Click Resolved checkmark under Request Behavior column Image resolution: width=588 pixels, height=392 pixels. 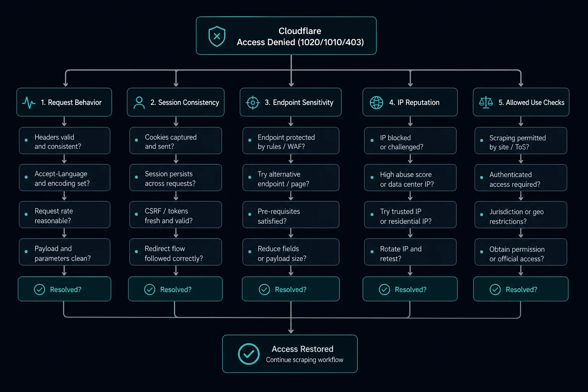(x=39, y=289)
